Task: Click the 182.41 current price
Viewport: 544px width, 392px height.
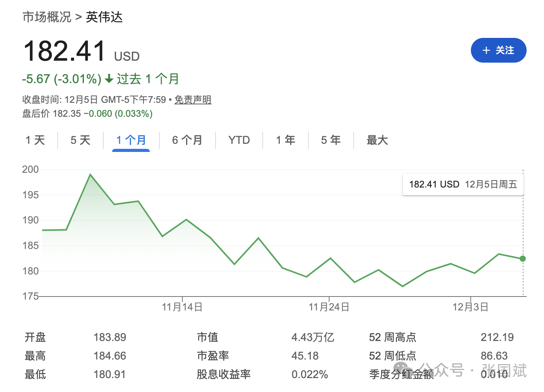Action: click(x=65, y=51)
